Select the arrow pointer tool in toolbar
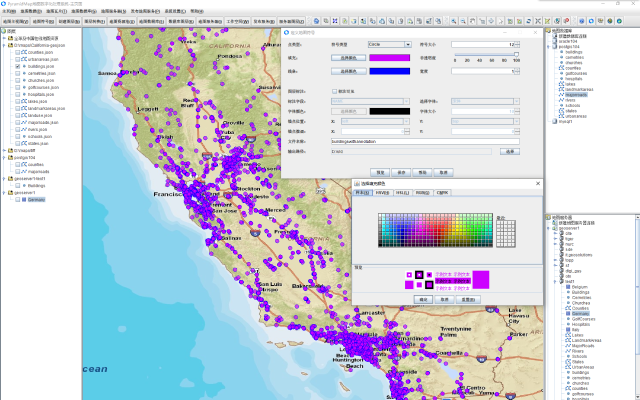Screen dimensions: 640x400 tap(501, 21)
